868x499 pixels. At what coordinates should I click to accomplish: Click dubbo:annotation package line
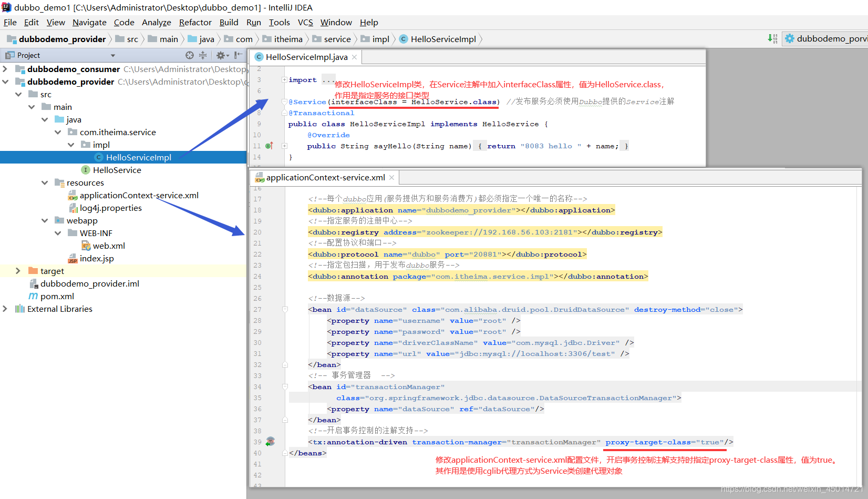[478, 276]
